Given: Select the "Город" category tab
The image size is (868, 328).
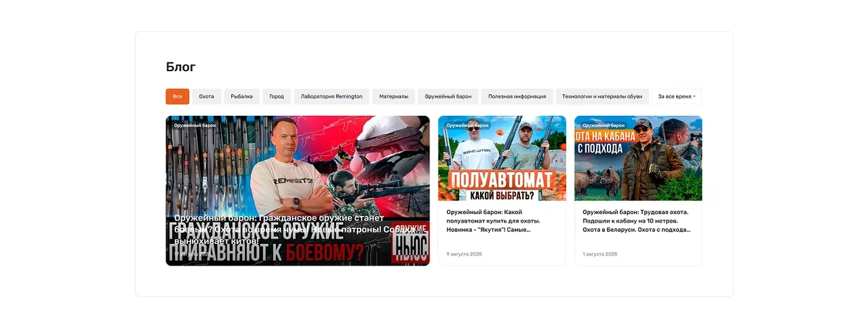Looking at the screenshot, I should [x=277, y=96].
